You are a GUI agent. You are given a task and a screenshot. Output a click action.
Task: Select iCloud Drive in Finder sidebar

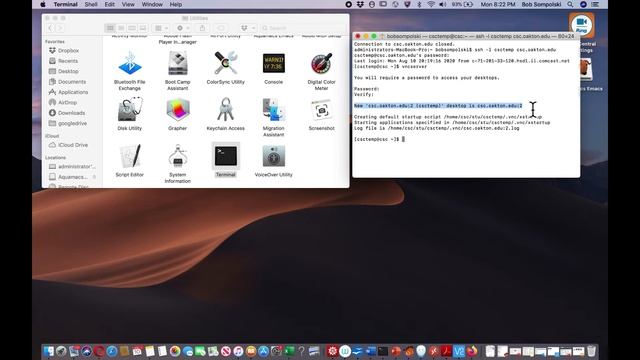(69, 145)
